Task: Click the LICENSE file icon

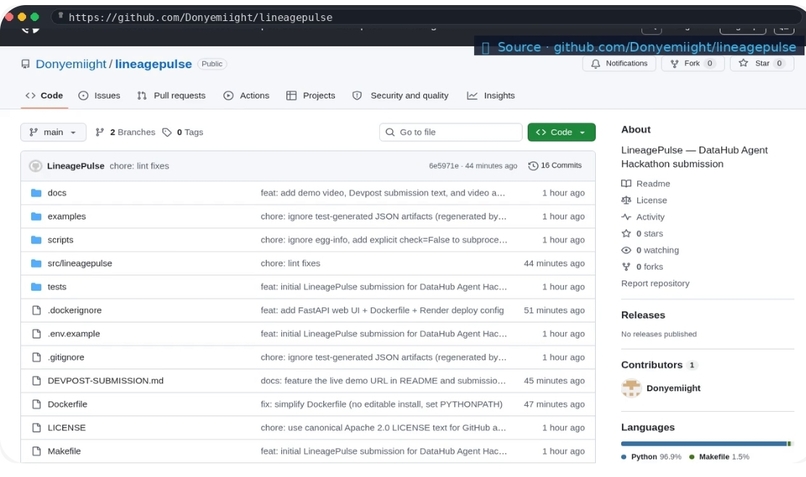Action: click(x=36, y=428)
